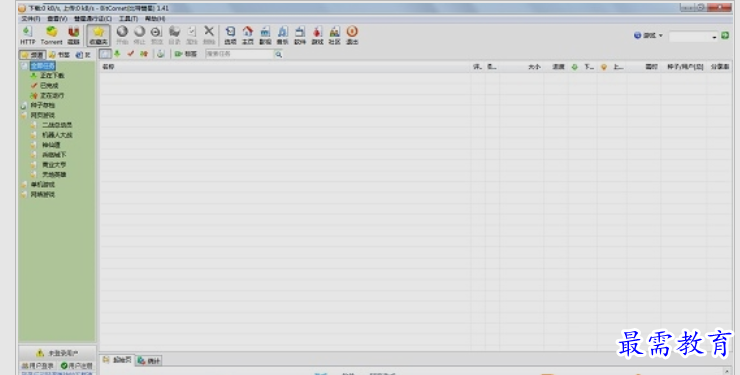Open Options (选项) from the toolbar
This screenshot has width=740, height=375.
[x=230, y=35]
